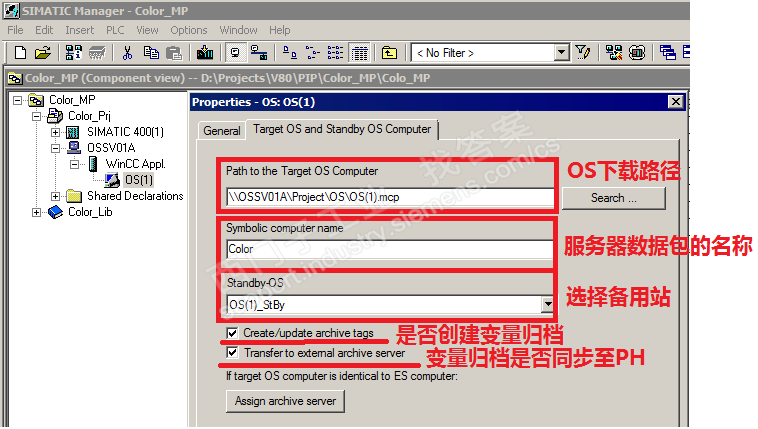Toggle Create/update archive tags checkbox
This screenshot has width=758, height=429.
(x=233, y=333)
